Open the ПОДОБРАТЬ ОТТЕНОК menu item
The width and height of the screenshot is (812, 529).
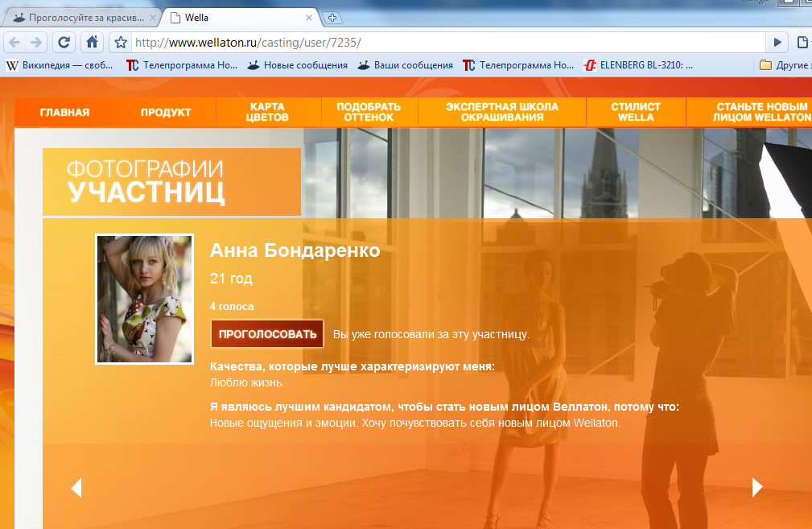pyautogui.click(x=369, y=113)
